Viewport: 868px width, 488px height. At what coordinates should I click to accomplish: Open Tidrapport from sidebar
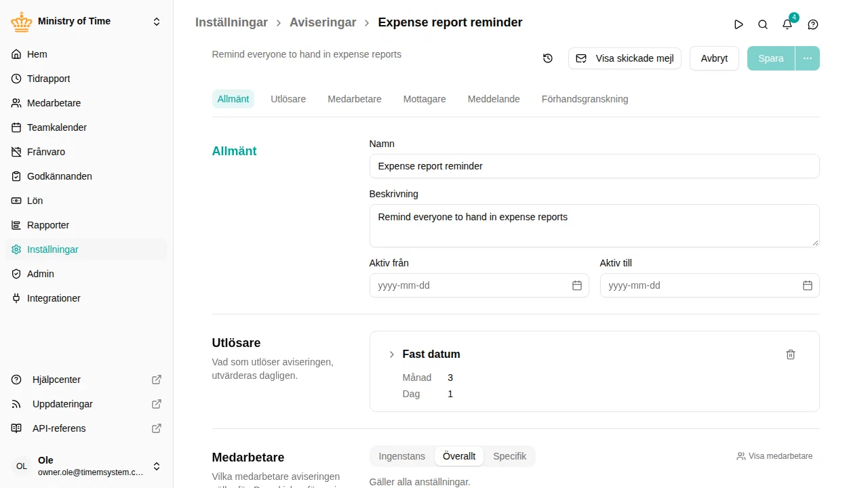tap(86, 79)
